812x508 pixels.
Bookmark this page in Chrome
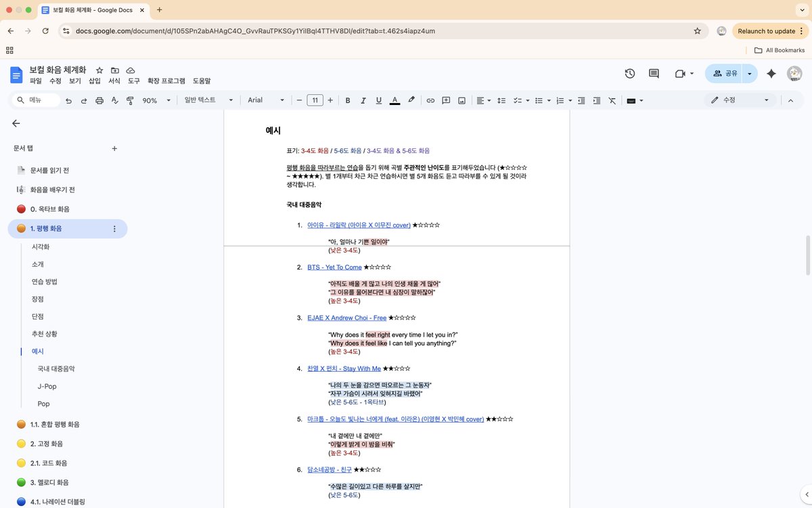[697, 31]
